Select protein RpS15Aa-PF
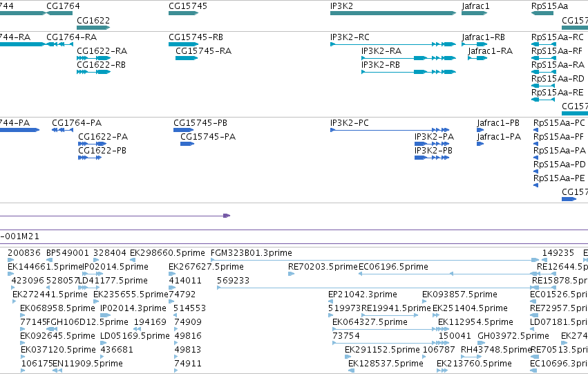 click(x=536, y=144)
